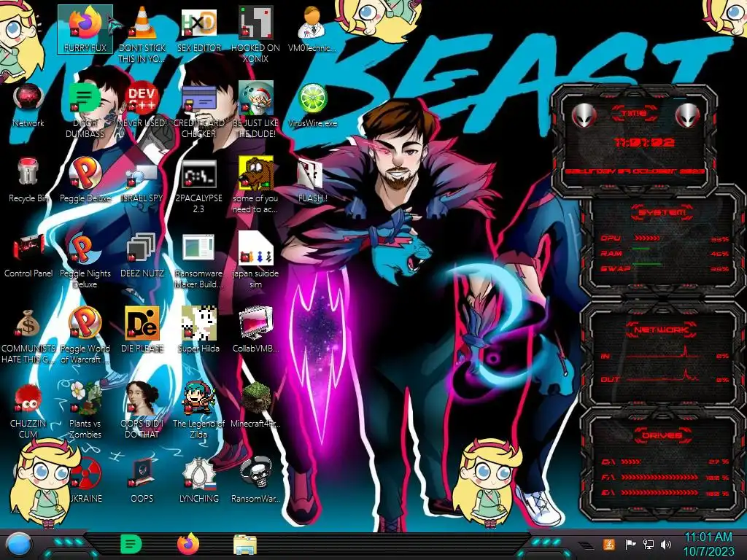
Task: Open the taskbar clock showing 11:01 AM
Action: [x=708, y=544]
